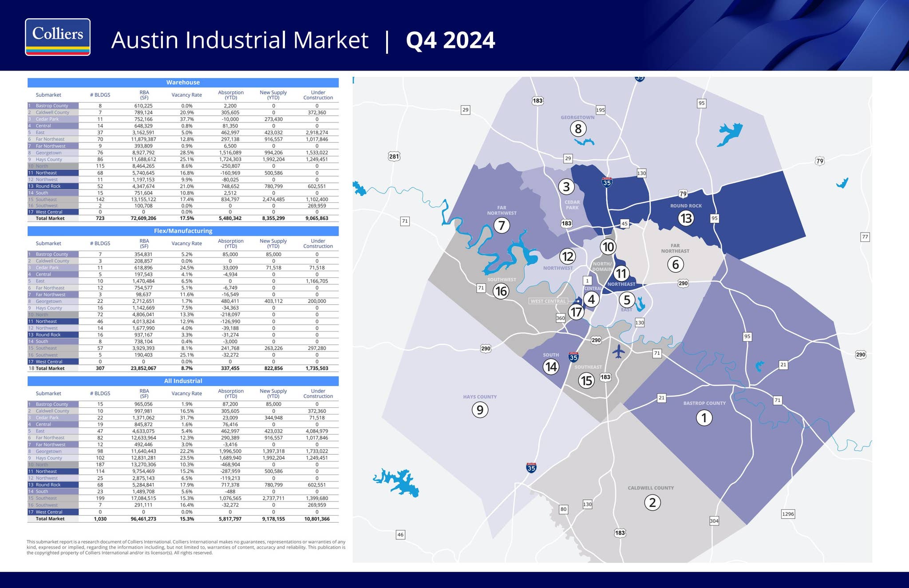Viewport: 909px width, 588px height.
Task: Open the Warehouse table section header
Action: tap(183, 83)
